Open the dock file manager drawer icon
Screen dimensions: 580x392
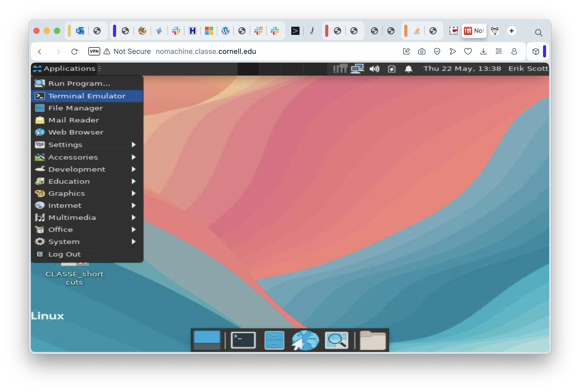click(274, 340)
